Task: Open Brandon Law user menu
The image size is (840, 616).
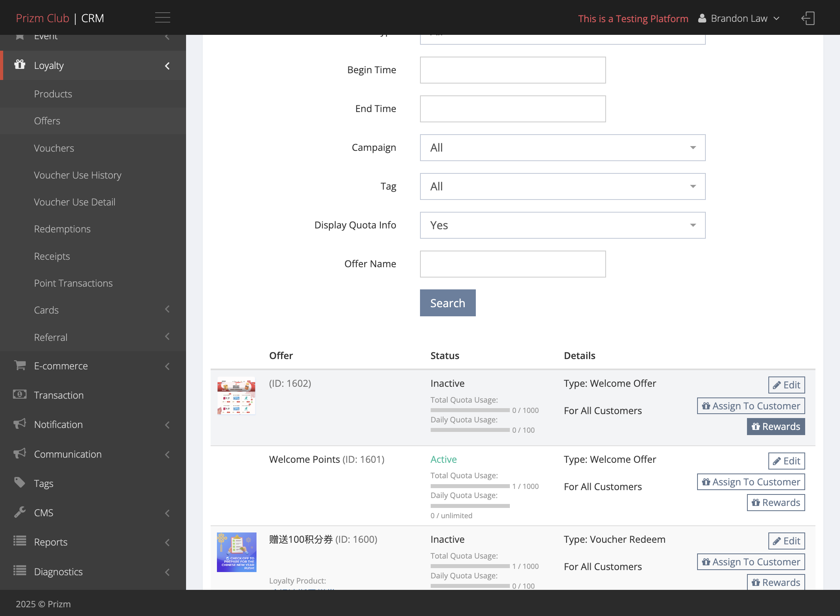Action: pyautogui.click(x=739, y=18)
